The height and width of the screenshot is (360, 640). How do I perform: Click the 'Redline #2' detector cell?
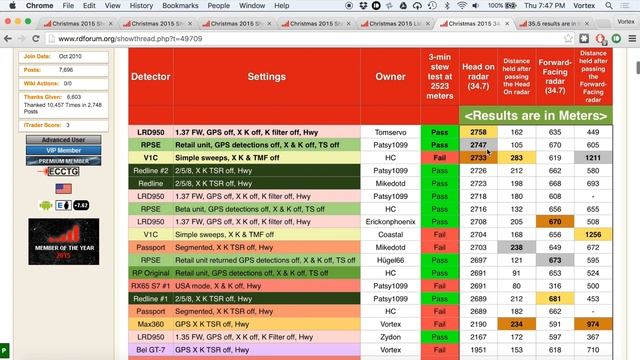151,171
